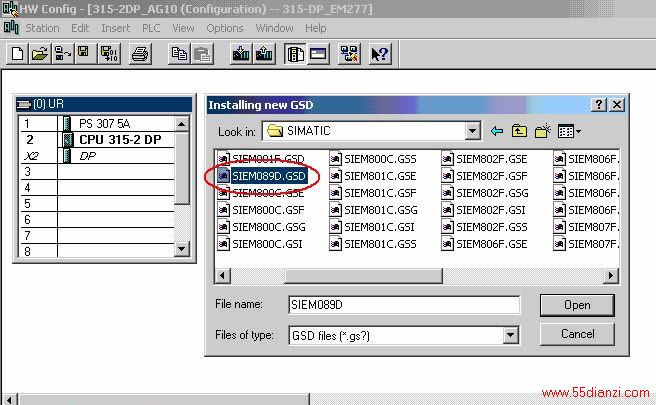This screenshot has height=405, width=656.
Task: Open the Insert menu
Action: [115, 28]
